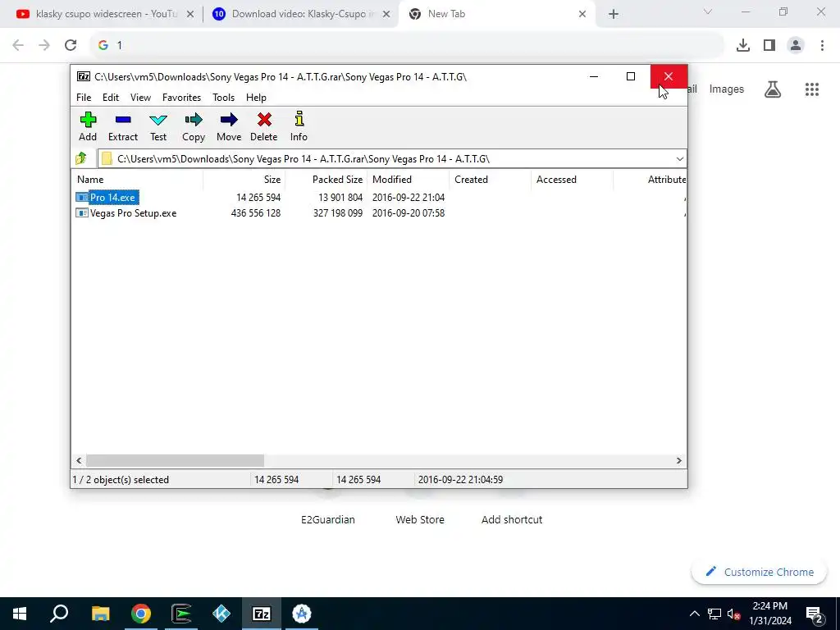Viewport: 840px width, 630px height.
Task: Click the muted volume tray icon
Action: [x=734, y=614]
